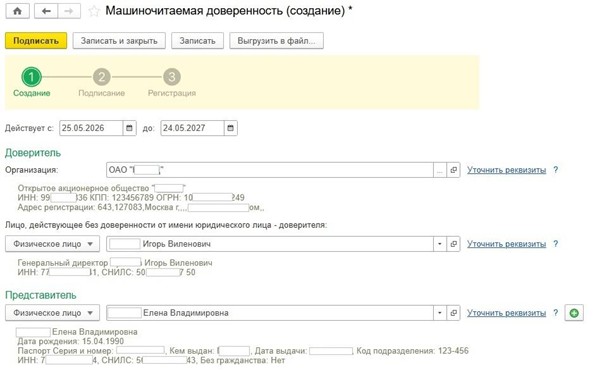The width and height of the screenshot is (602, 372).
Task: Click the Представитель section heading
Action: point(41,295)
